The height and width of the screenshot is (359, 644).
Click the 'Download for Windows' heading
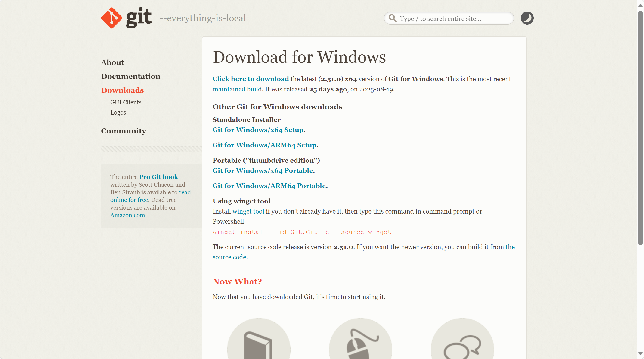pos(299,57)
